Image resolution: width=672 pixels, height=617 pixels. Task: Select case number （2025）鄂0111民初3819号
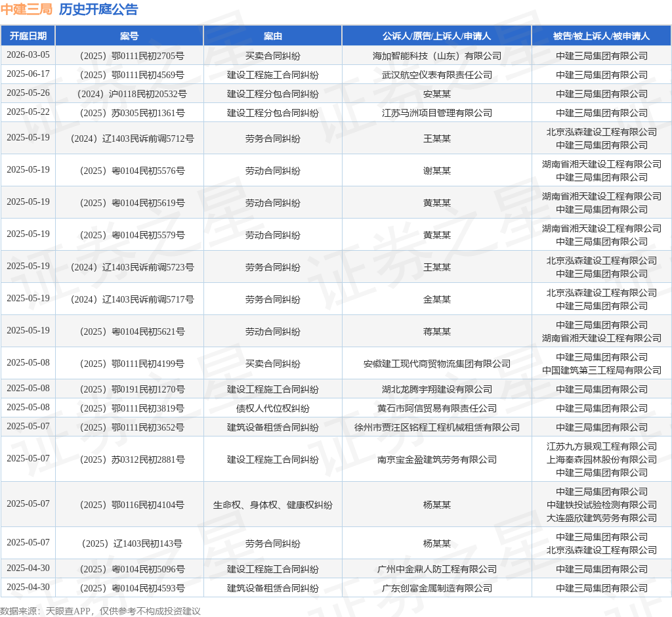coord(129,408)
